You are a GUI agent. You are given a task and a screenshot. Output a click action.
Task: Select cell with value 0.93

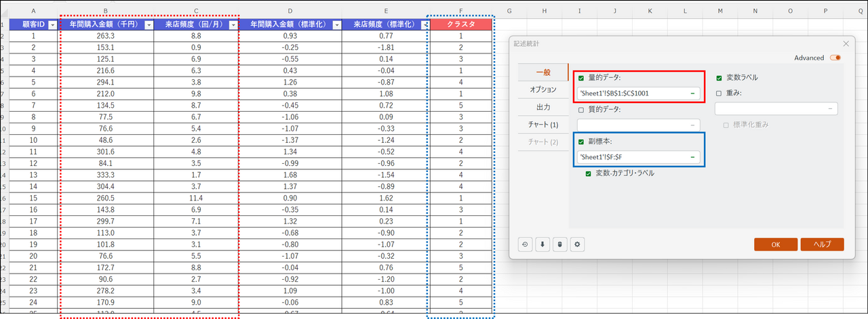pos(290,36)
